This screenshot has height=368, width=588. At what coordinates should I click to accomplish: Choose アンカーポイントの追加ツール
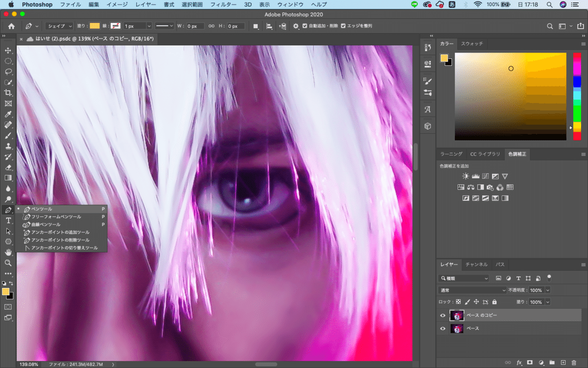pyautogui.click(x=60, y=232)
